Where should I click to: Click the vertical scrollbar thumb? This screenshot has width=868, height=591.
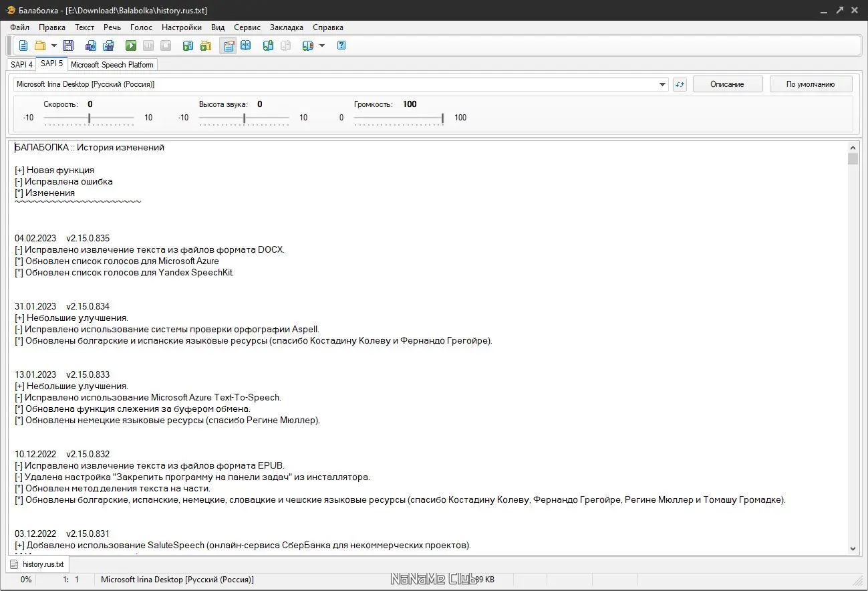853,158
